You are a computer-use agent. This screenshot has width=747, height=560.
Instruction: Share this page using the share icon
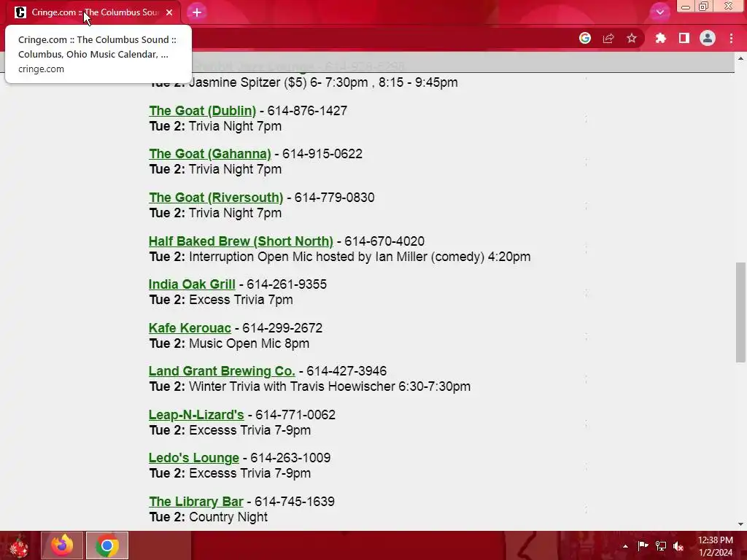pos(608,38)
